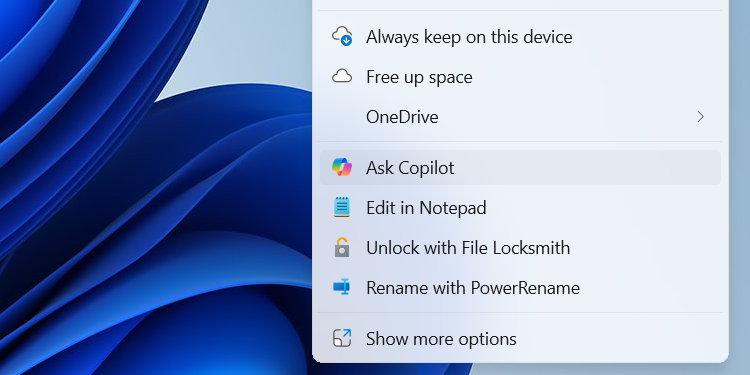The image size is (750, 375).
Task: Expand the OneDrive submenu chevron
Action: pos(701,117)
